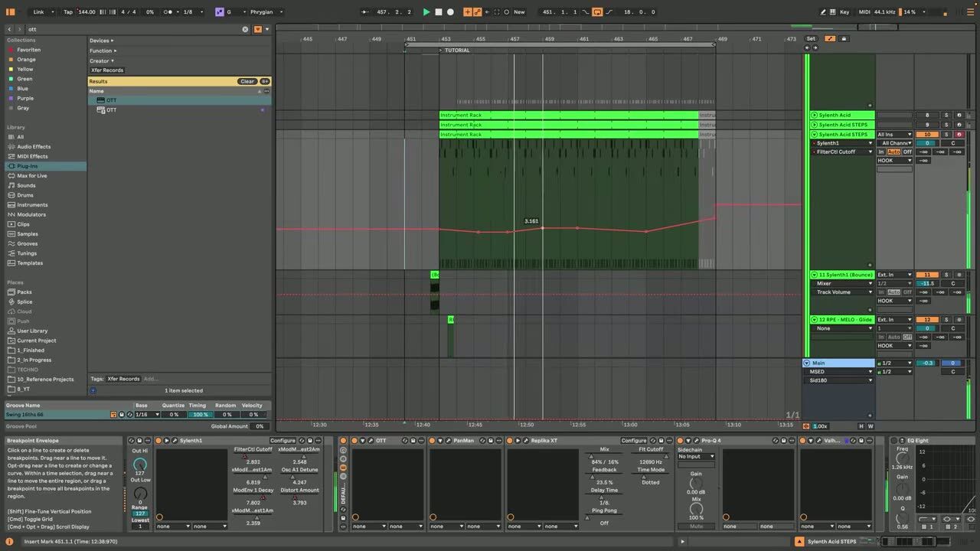Toggle automation arm icon

click(x=478, y=12)
